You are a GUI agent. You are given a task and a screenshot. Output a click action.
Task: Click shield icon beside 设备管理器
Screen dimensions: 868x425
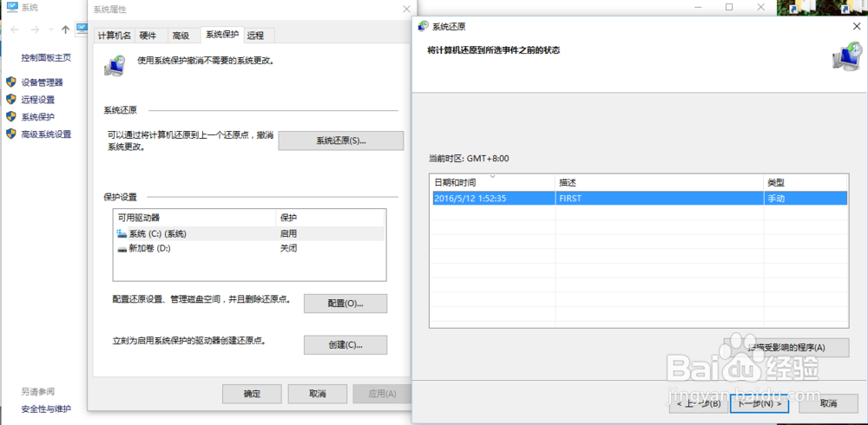pyautogui.click(x=11, y=82)
